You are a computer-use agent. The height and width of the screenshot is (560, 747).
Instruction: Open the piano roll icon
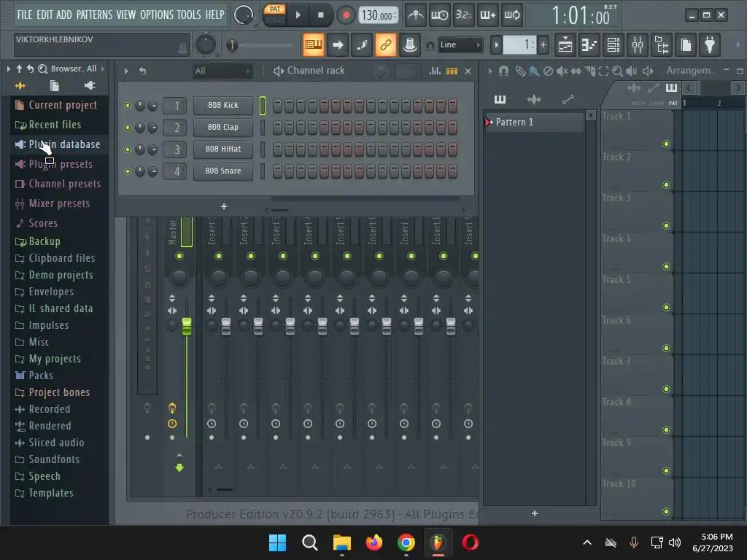589,45
